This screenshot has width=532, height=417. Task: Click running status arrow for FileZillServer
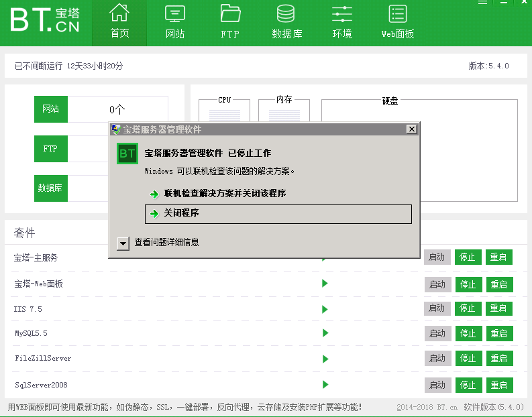[325, 359]
